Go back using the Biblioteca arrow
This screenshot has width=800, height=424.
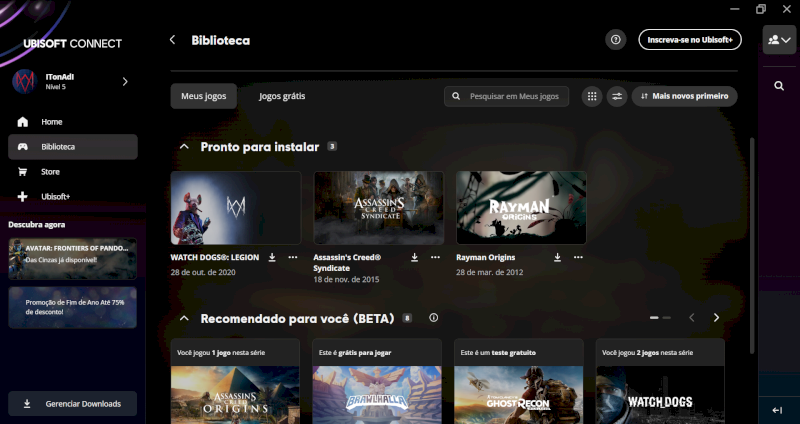point(173,40)
